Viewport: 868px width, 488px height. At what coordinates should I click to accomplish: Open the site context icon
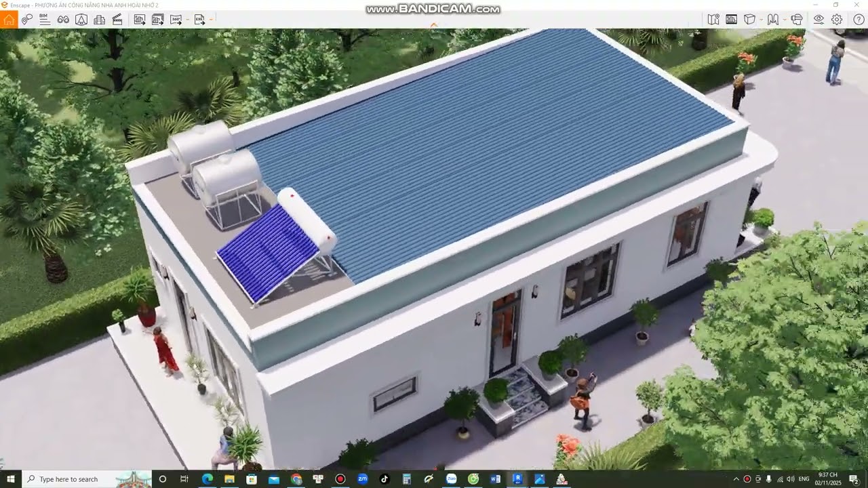[x=81, y=20]
